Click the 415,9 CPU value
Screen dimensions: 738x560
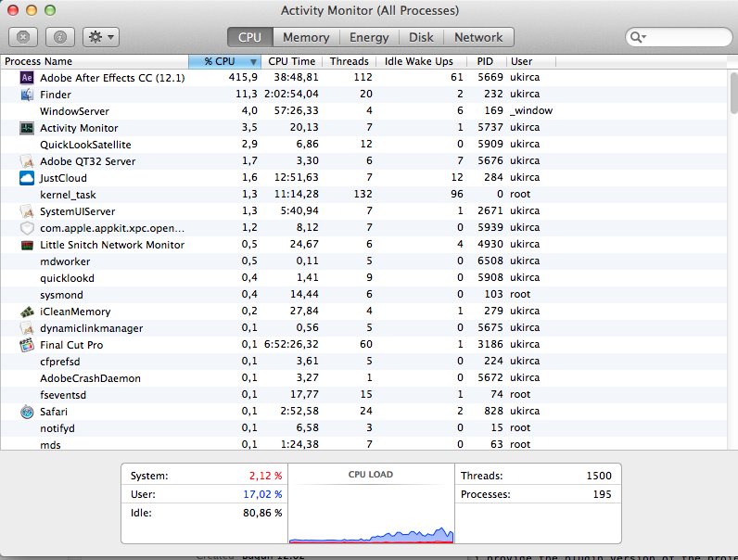[243, 77]
